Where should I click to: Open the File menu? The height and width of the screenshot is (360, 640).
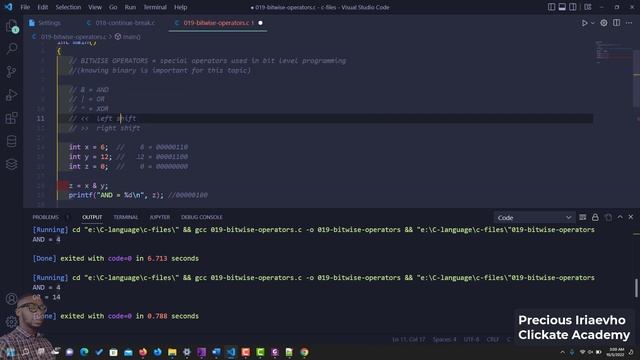25,7
